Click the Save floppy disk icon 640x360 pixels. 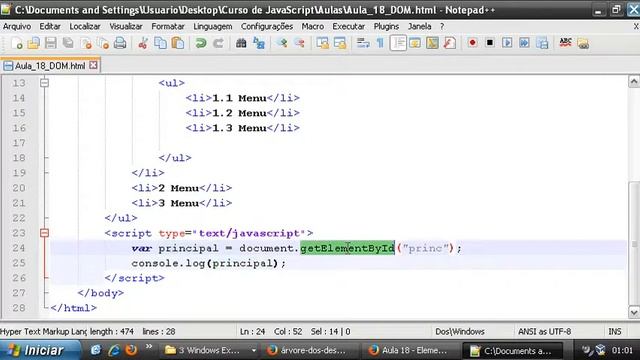pyautogui.click(x=51, y=43)
